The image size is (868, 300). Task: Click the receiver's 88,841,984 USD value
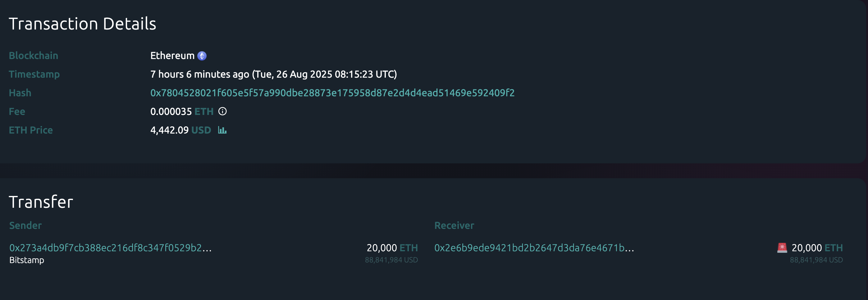pyautogui.click(x=816, y=260)
